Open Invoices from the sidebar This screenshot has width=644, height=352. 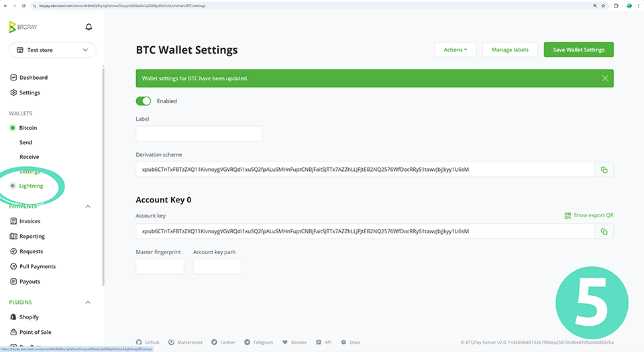(30, 221)
